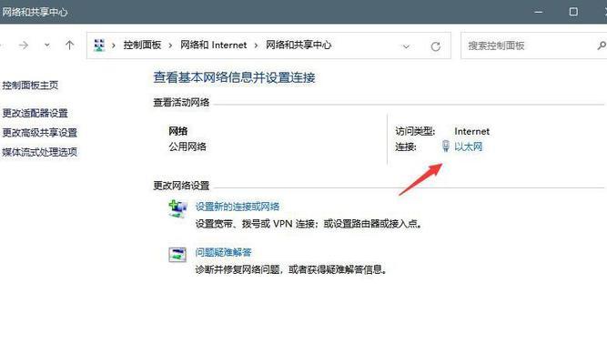
Task: Open 媒体流式处理选项 link
Action: click(39, 152)
